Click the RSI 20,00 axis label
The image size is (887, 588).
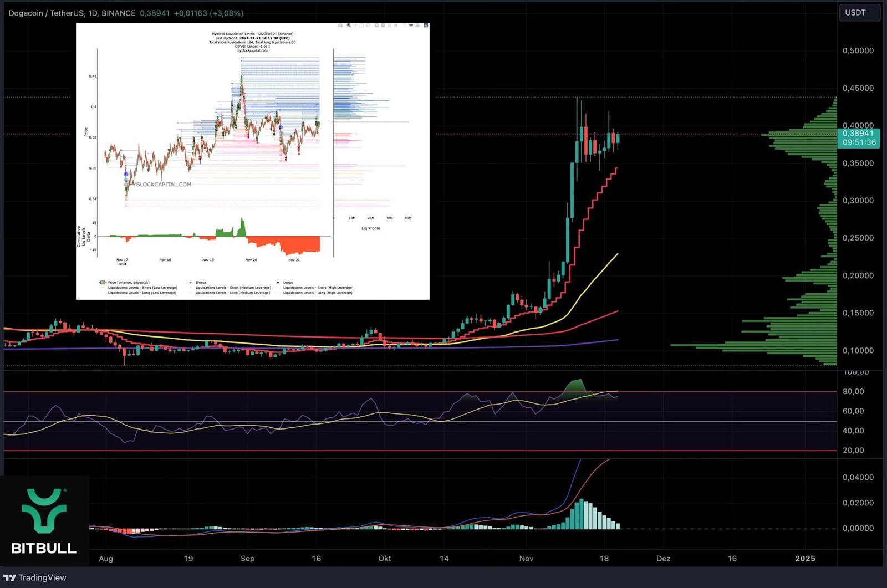pos(853,450)
